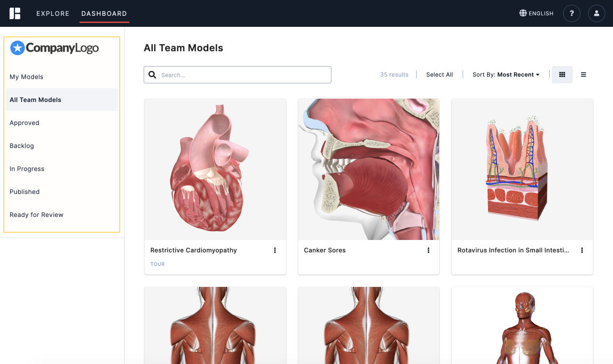The image size is (613, 364).
Task: Open the English language selector
Action: (536, 13)
